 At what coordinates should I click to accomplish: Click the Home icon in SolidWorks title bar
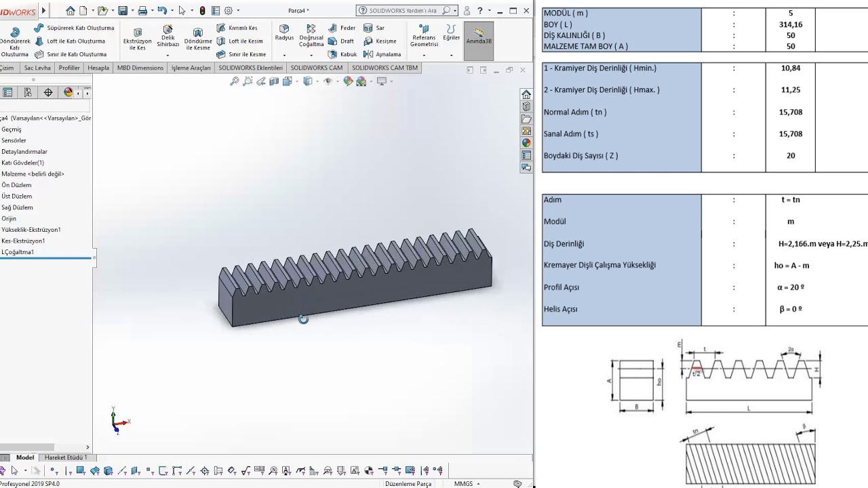71,11
